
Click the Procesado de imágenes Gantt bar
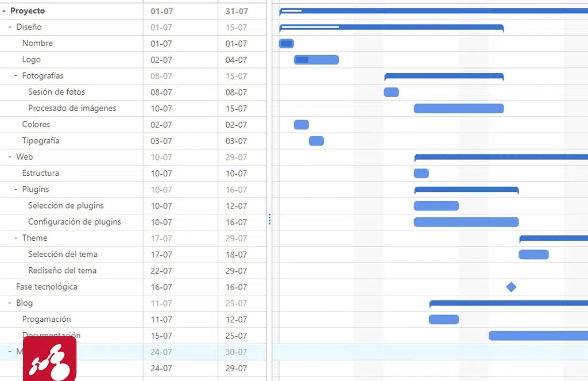pyautogui.click(x=458, y=109)
